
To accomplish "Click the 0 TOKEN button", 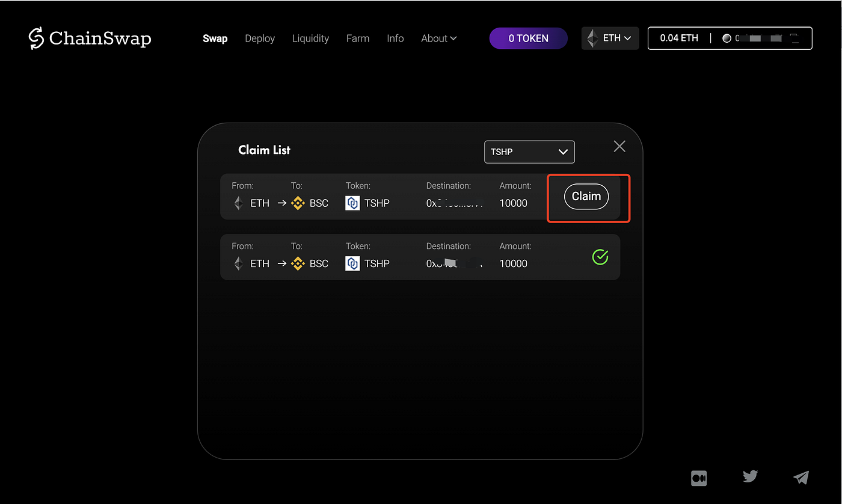I will pos(529,38).
